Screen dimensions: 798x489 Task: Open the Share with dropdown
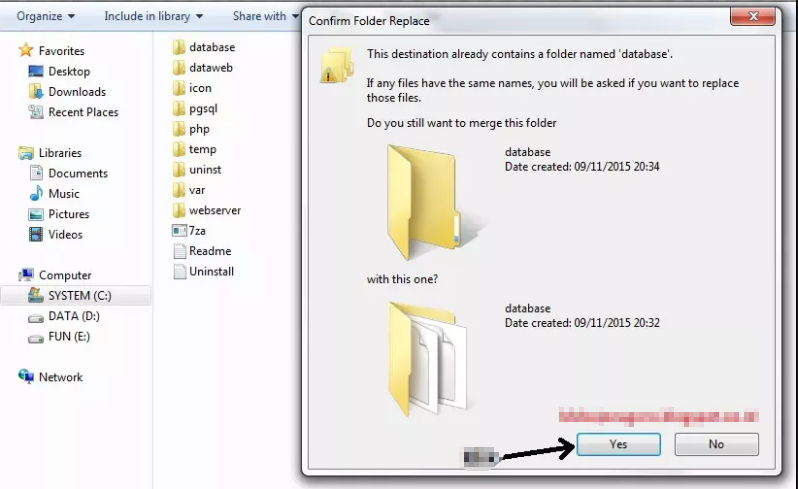click(265, 16)
